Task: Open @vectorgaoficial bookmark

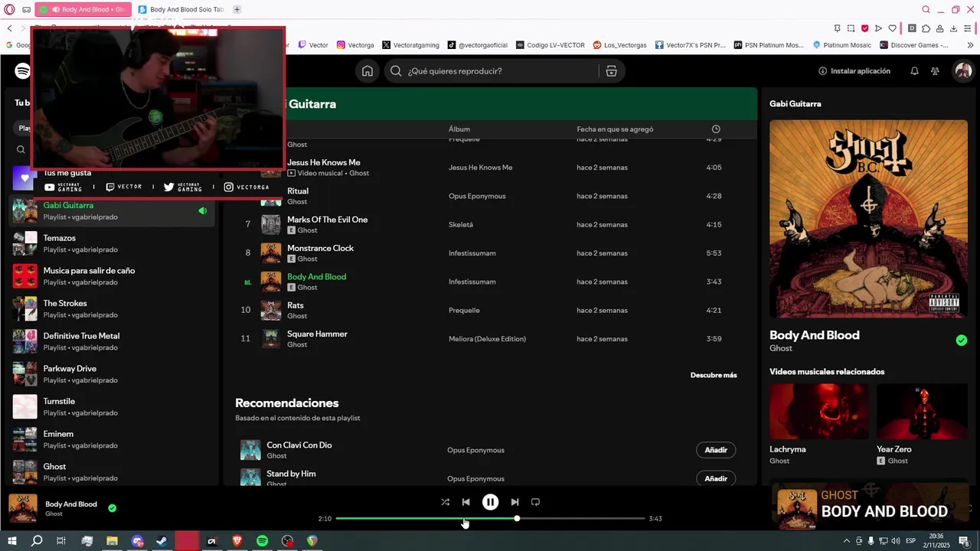Action: [477, 45]
